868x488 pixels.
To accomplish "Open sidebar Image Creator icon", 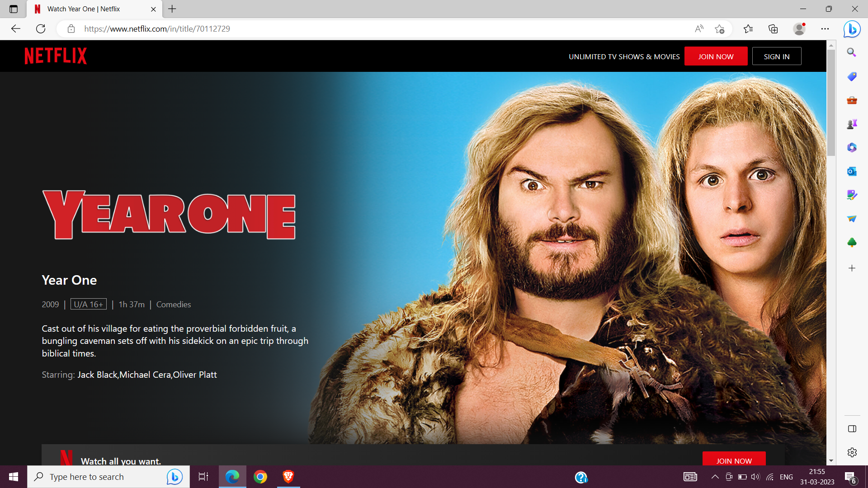I will point(852,195).
